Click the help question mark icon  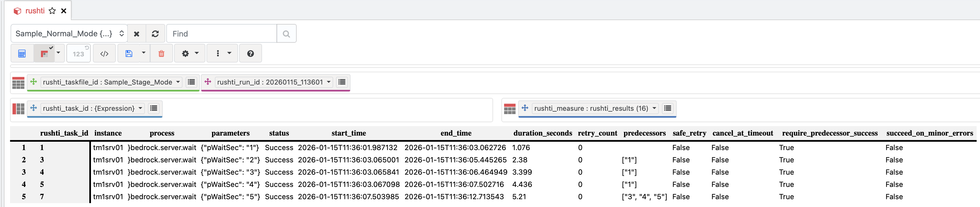pyautogui.click(x=250, y=54)
